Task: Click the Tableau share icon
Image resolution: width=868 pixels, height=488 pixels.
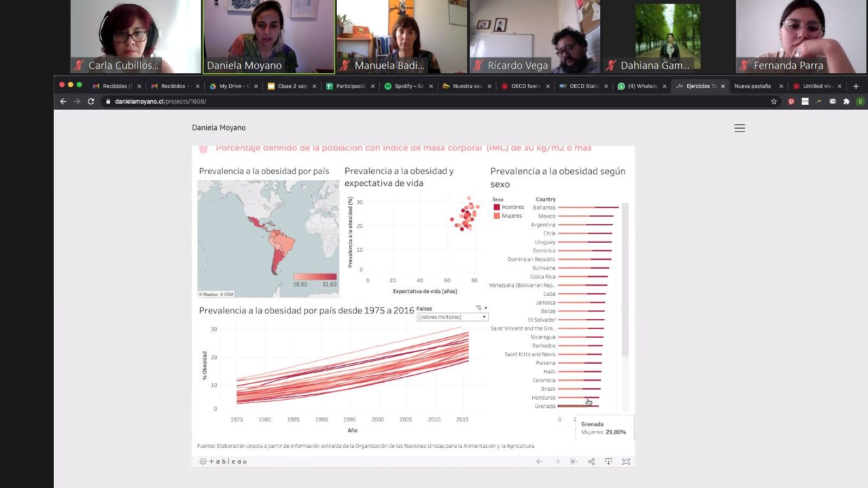Action: [591, 461]
